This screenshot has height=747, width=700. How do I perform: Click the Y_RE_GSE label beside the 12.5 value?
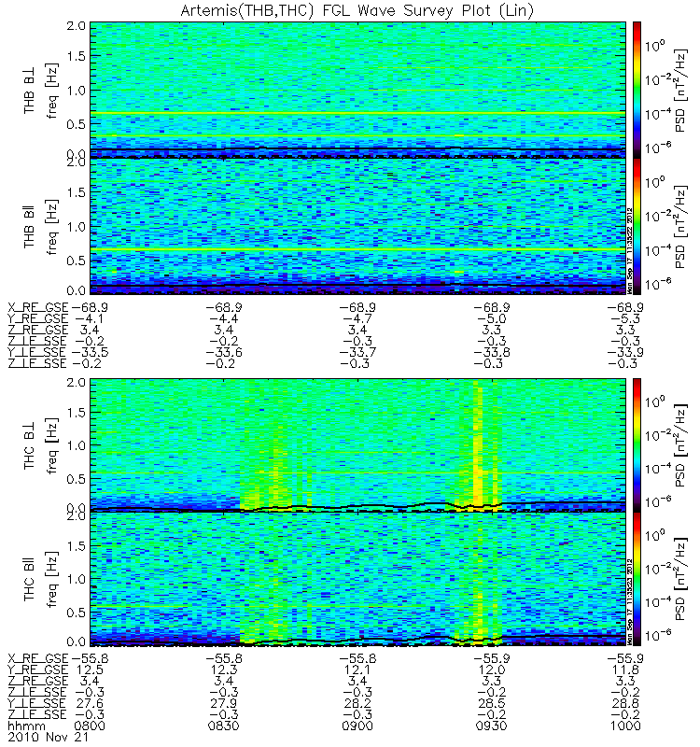click(38, 669)
